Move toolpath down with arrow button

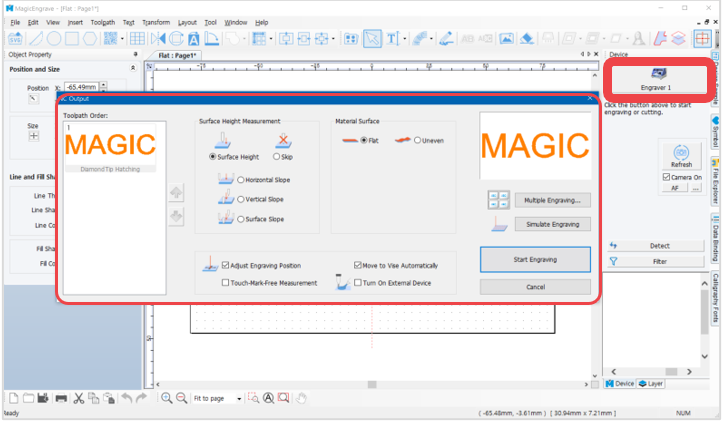tap(176, 216)
